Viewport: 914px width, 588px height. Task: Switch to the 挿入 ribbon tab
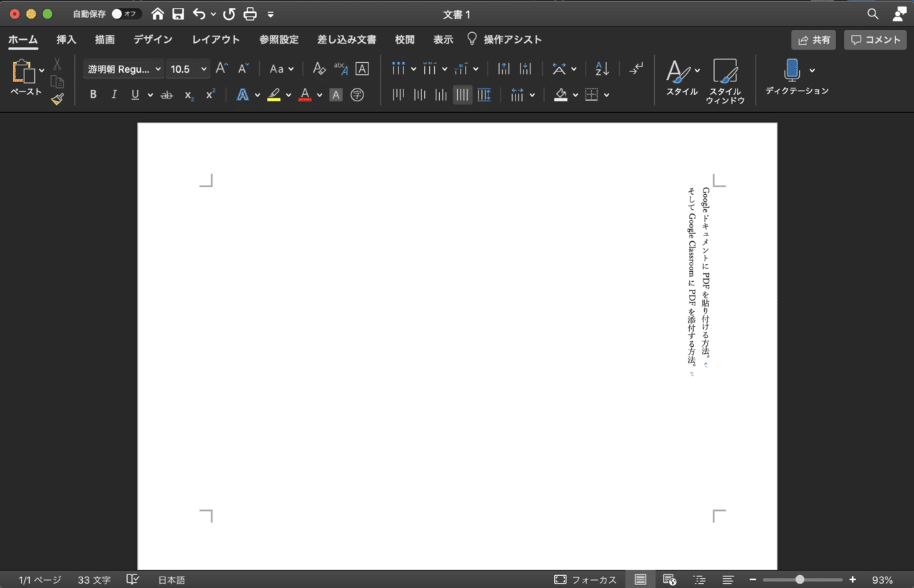[66, 39]
